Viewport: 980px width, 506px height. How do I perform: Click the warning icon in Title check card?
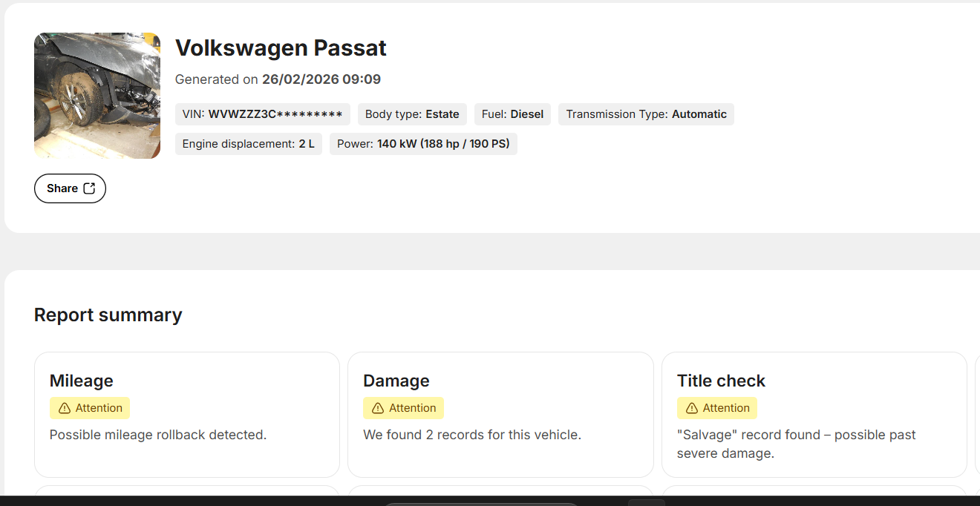[x=692, y=408]
